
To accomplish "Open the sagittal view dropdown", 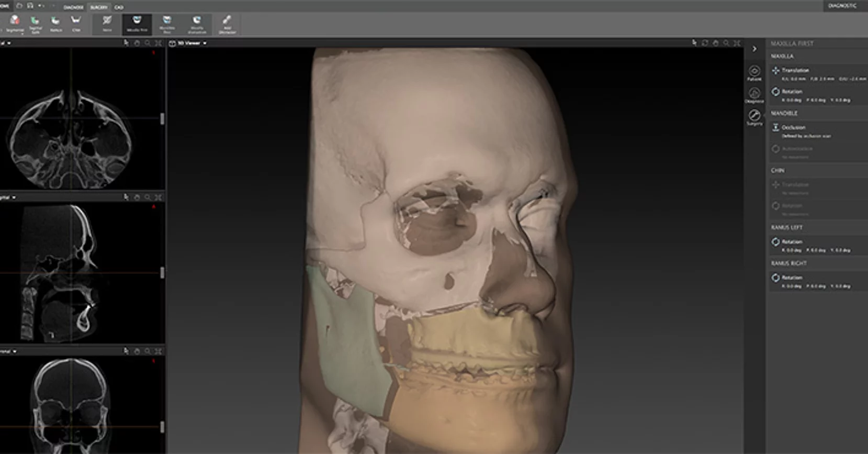I will (x=8, y=197).
